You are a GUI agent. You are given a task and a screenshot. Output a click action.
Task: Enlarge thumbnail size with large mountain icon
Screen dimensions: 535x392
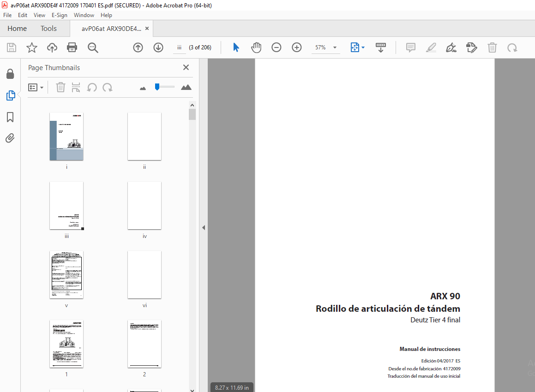pyautogui.click(x=186, y=87)
